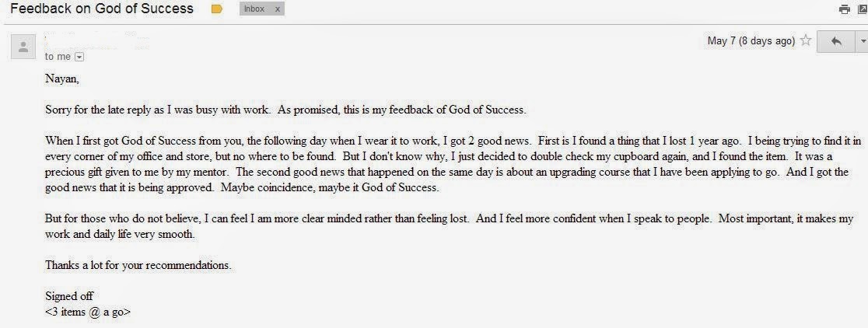The image size is (868, 328).
Task: Click the Reply arrow button
Action: 836,41
